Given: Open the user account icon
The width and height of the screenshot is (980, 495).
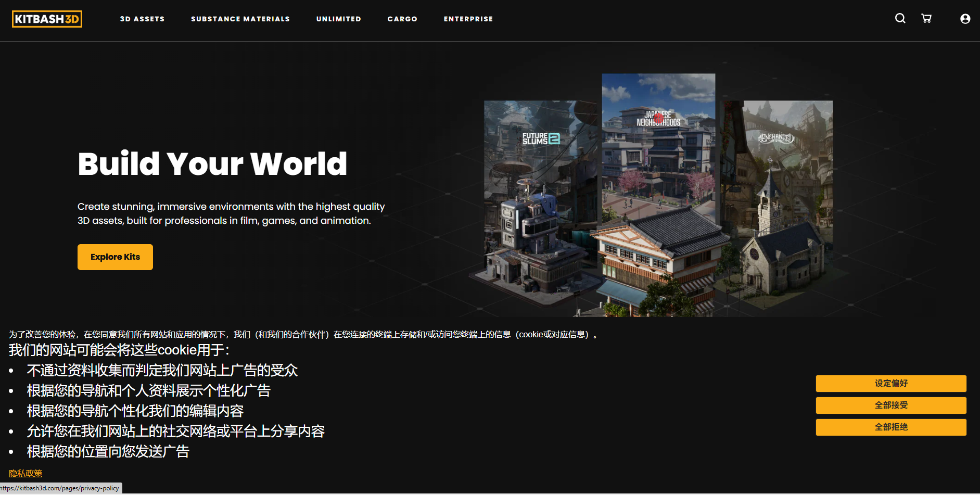Looking at the screenshot, I should click(x=965, y=19).
